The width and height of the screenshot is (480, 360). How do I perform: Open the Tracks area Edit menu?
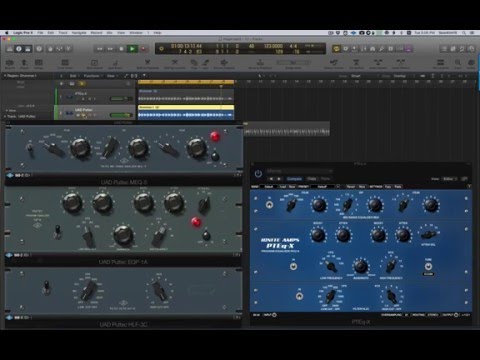73,76
